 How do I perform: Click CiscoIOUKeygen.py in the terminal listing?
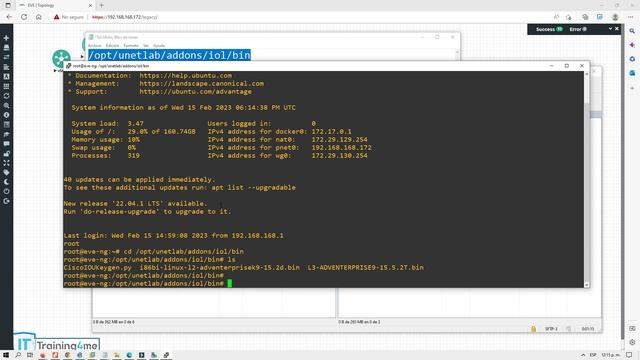coord(98,268)
